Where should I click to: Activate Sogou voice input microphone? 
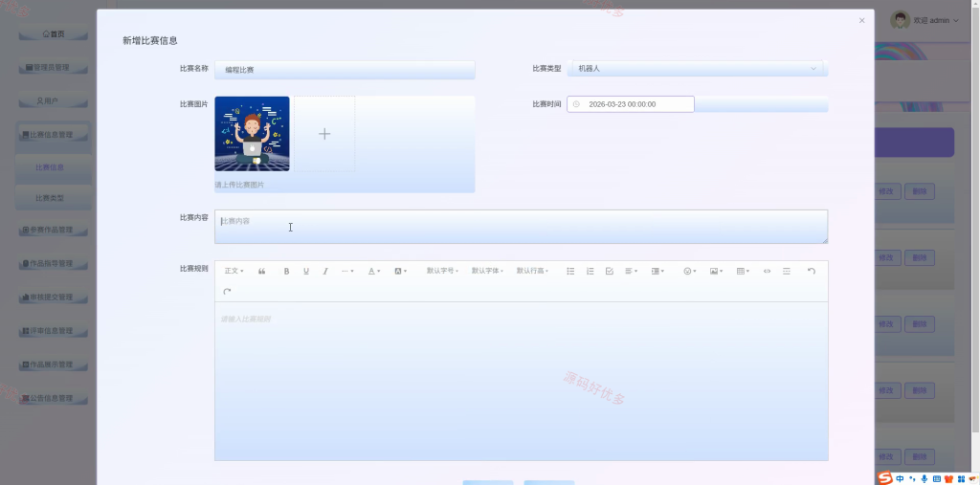[924, 478]
